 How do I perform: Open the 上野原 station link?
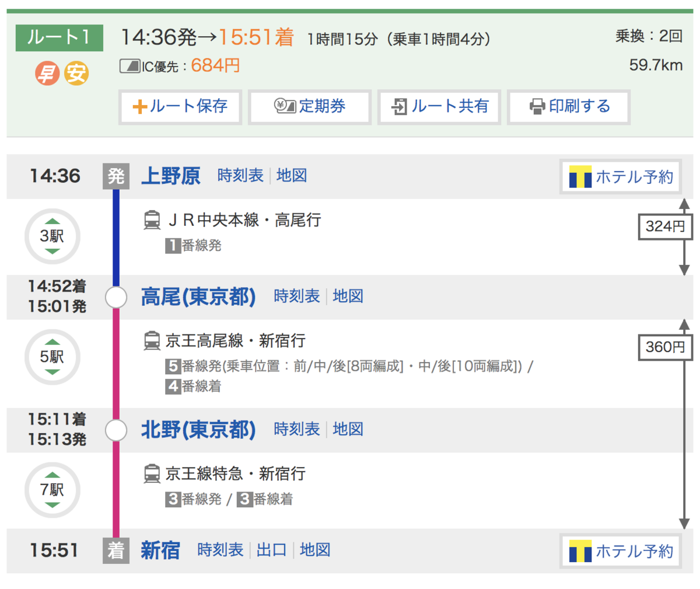170,176
